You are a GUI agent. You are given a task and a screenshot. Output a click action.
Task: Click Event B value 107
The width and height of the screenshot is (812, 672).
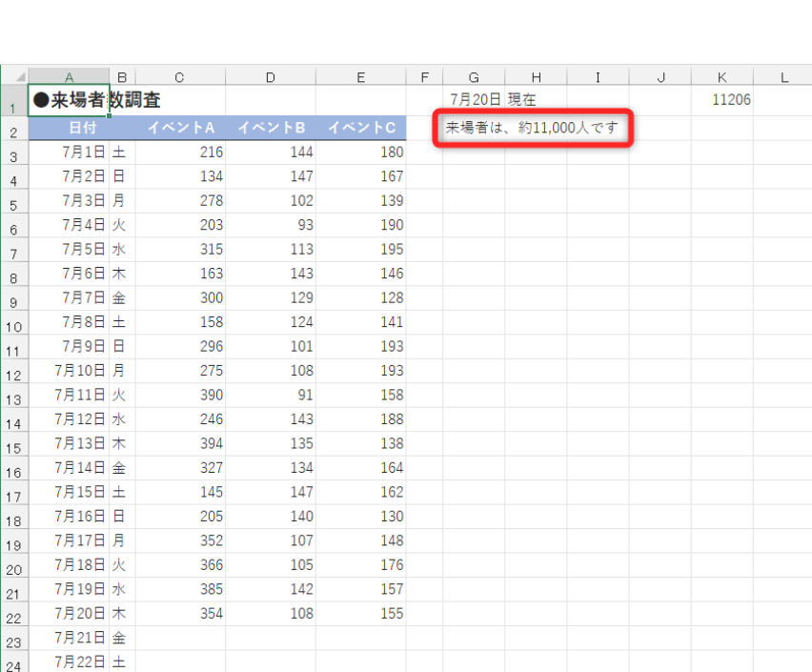click(x=271, y=540)
